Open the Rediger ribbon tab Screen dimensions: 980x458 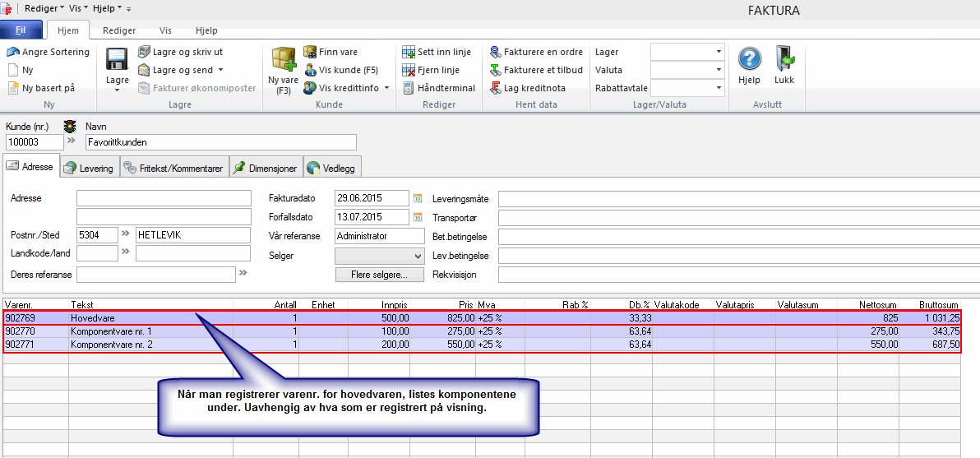pyautogui.click(x=118, y=30)
